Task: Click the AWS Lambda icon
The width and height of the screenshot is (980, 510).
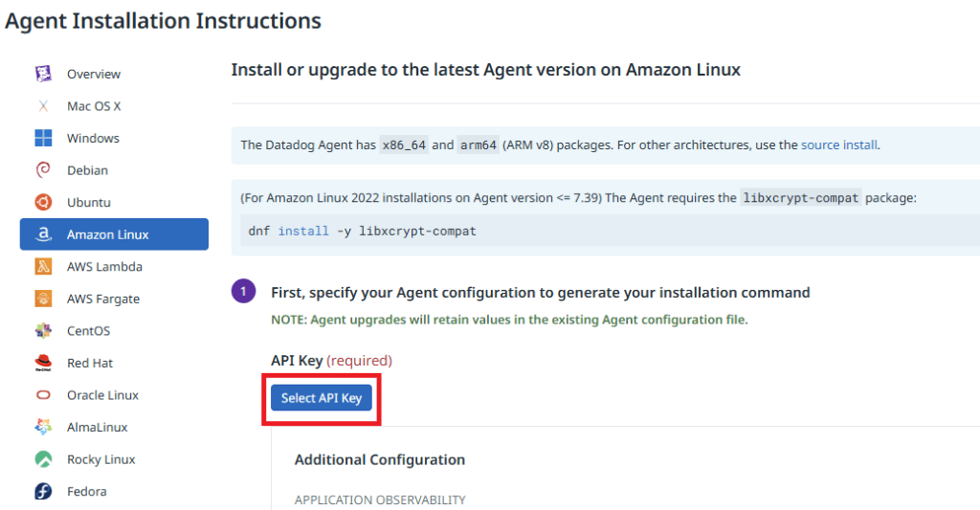Action: (43, 267)
